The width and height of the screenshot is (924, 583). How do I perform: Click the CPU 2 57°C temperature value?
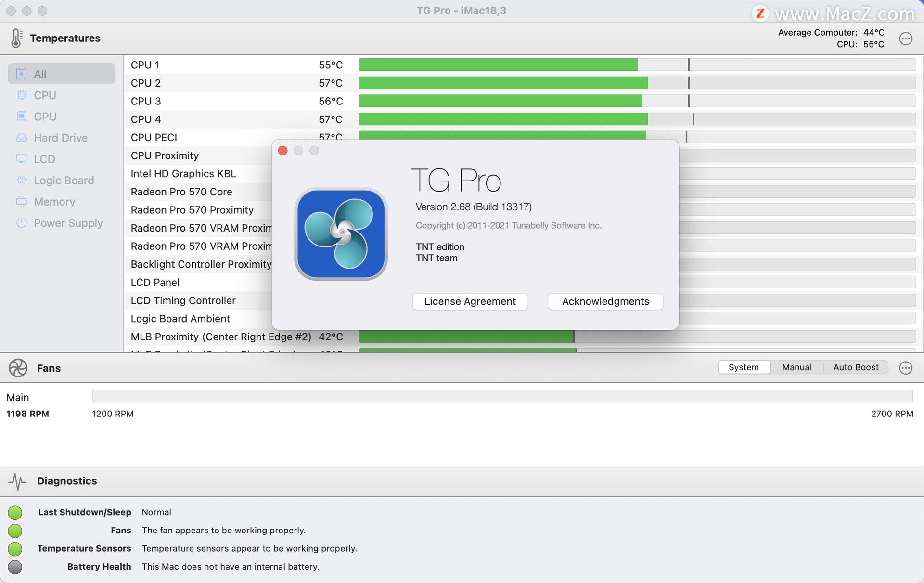click(331, 83)
